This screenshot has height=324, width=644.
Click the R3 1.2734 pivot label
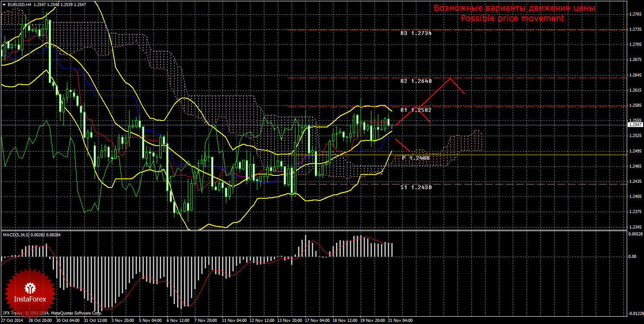coord(416,33)
